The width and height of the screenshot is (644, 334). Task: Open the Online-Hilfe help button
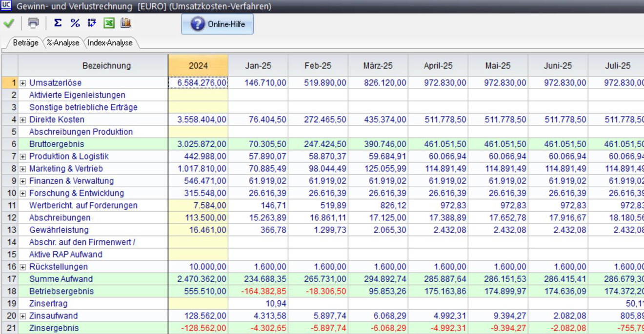click(217, 24)
